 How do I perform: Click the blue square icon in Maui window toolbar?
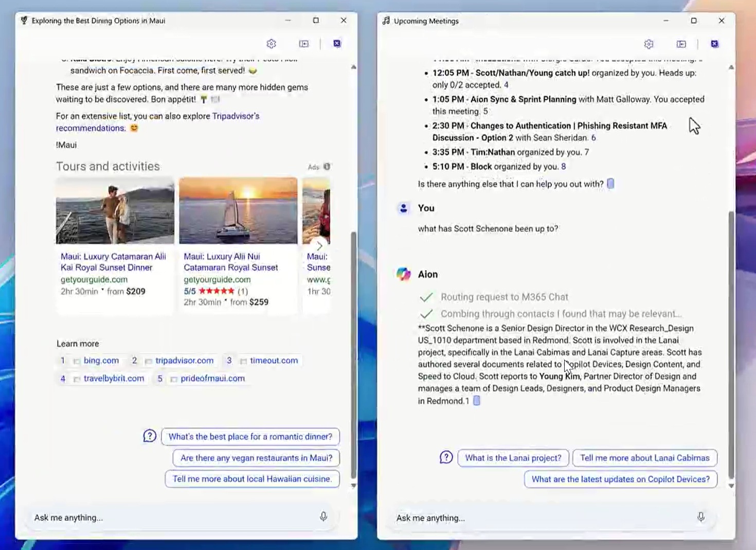[337, 44]
